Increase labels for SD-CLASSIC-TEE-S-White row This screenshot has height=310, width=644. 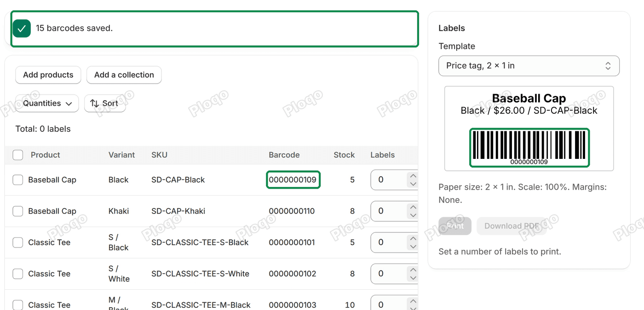pyautogui.click(x=413, y=270)
